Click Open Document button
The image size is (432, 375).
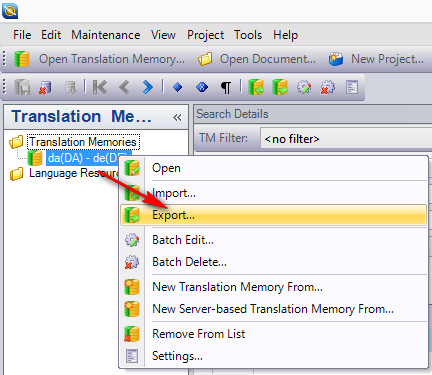[x=256, y=59]
